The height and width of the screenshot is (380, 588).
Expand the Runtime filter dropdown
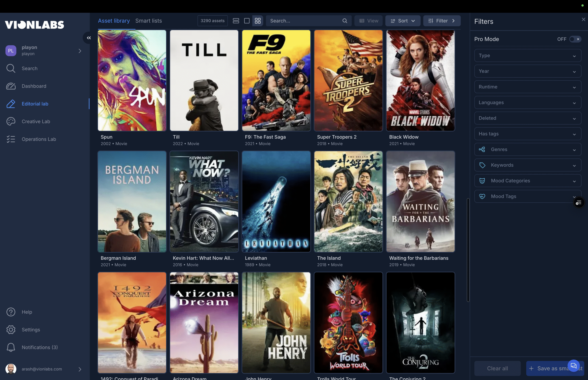pos(528,87)
